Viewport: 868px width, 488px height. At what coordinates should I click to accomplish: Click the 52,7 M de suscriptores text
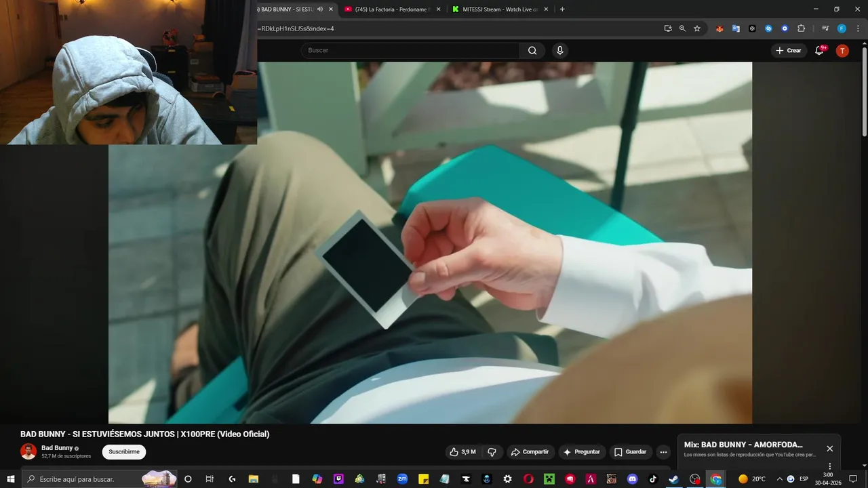66,456
